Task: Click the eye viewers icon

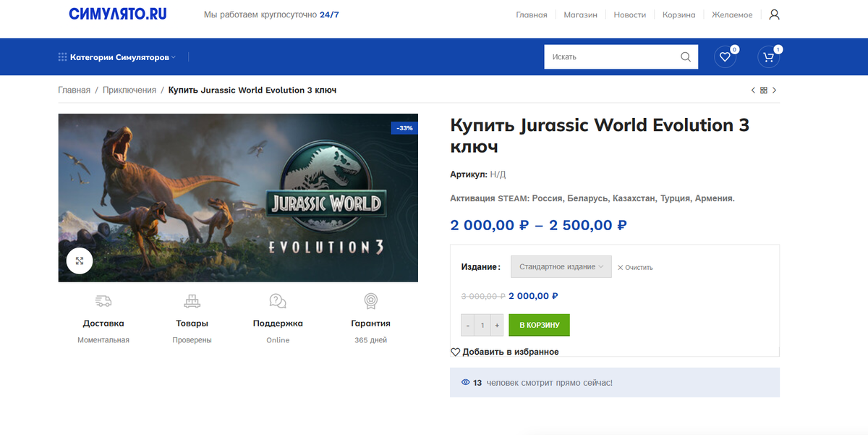Action: point(465,382)
